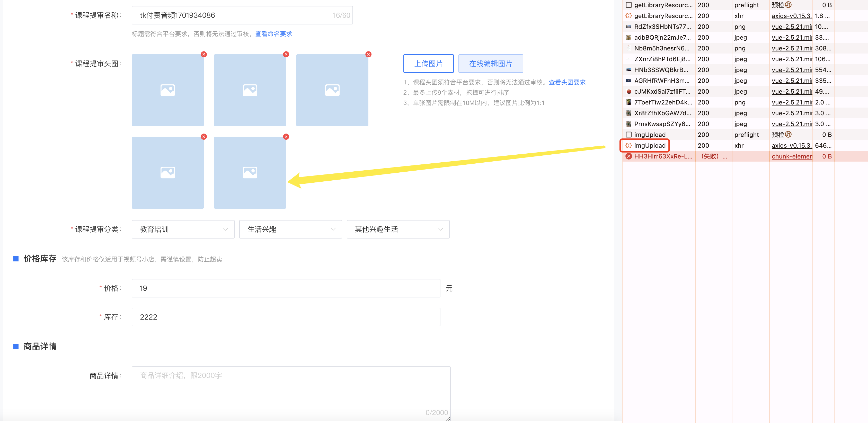
Task: Delete the fourth header image in second row
Action: coord(203,137)
